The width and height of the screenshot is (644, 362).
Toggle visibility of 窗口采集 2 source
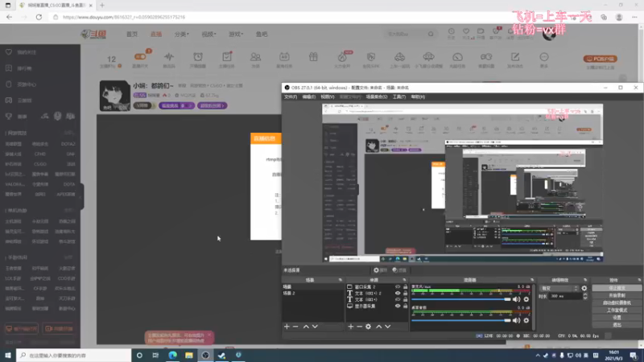397,287
